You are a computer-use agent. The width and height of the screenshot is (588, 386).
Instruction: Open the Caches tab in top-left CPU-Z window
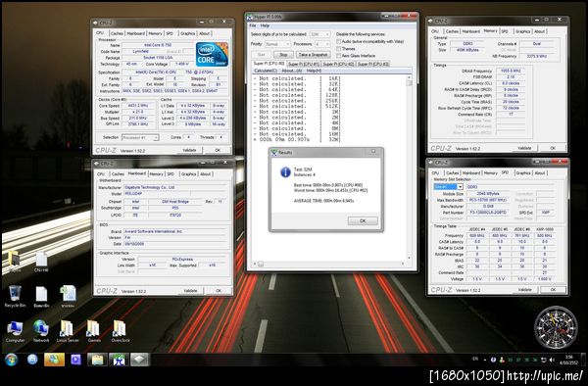click(117, 33)
